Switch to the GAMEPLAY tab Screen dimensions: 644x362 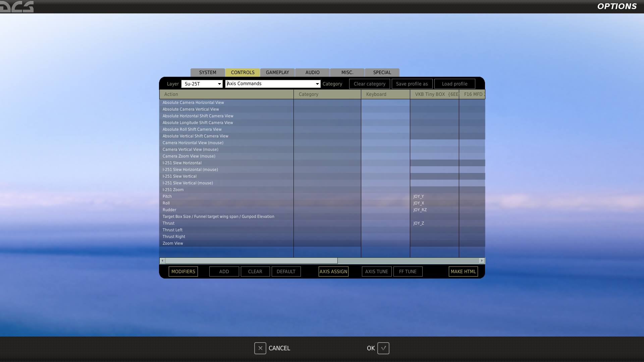click(277, 72)
